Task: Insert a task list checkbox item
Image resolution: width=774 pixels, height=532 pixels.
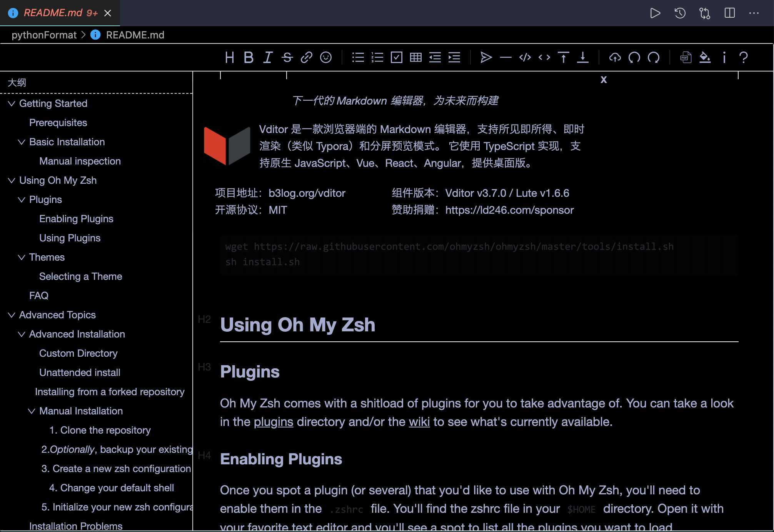Action: point(397,58)
